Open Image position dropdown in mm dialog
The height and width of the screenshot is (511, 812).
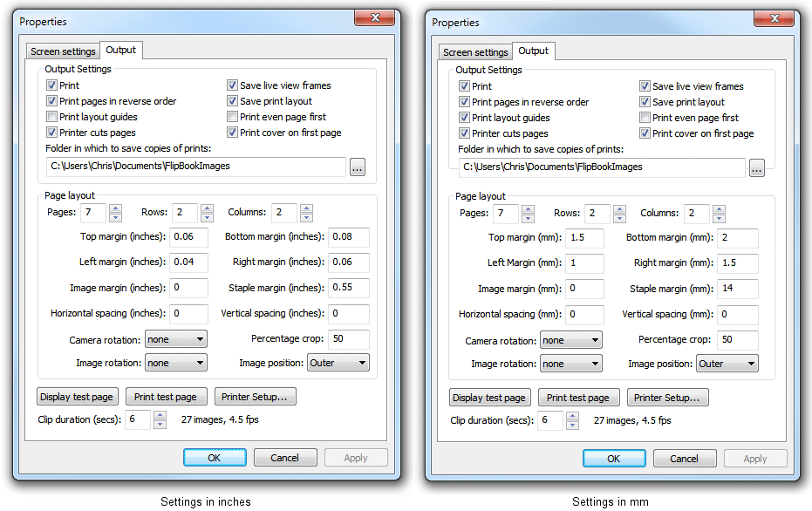[x=727, y=364]
